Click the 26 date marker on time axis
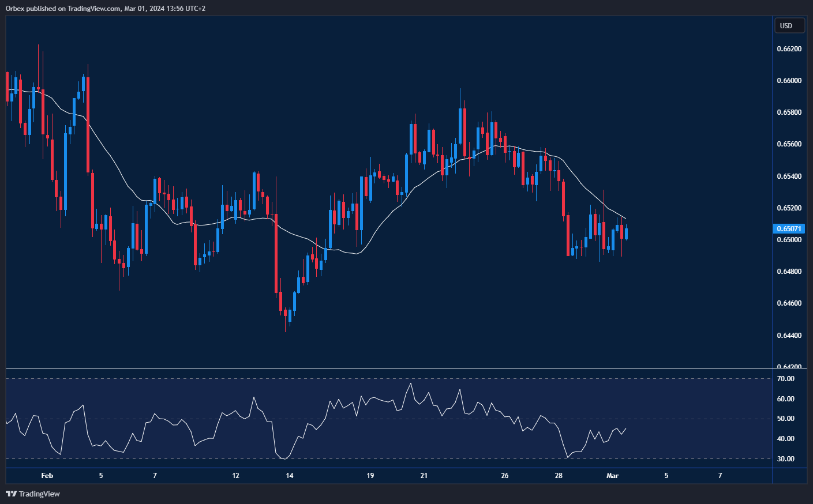The height and width of the screenshot is (504, 813). coord(505,476)
